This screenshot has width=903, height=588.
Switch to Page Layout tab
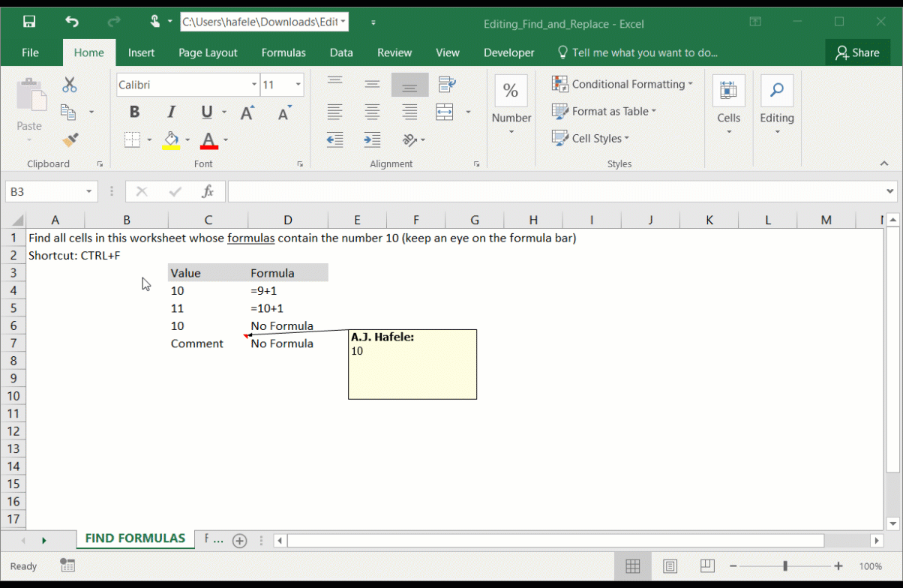click(208, 52)
